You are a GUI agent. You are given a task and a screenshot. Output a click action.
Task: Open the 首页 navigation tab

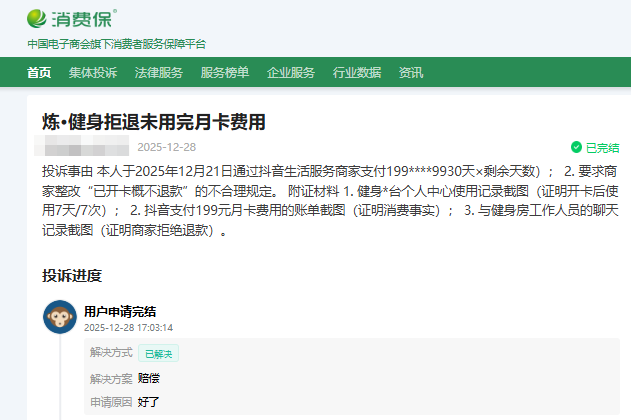pos(39,73)
